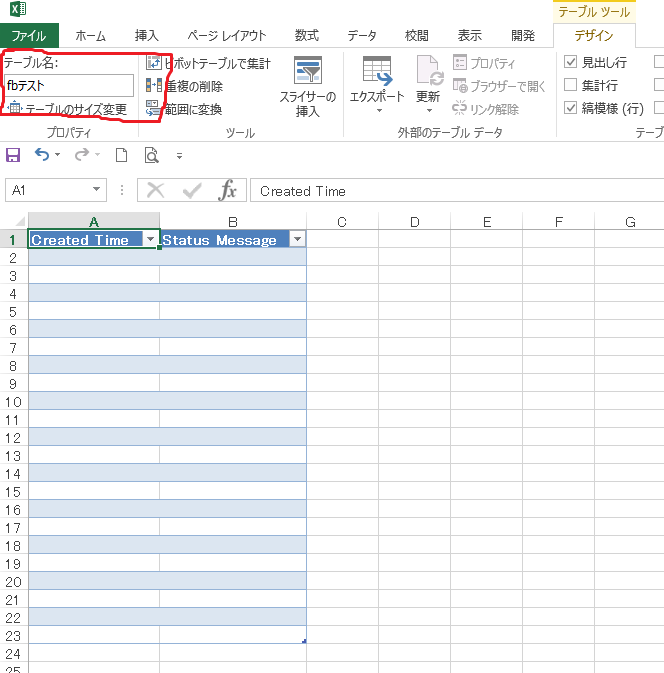Screen dimensions: 664x673
Task: Open the データ tab
Action: click(x=362, y=36)
